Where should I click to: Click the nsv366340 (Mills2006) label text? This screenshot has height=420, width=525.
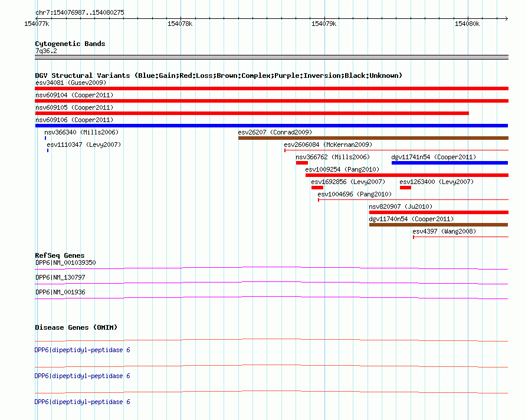(81, 132)
